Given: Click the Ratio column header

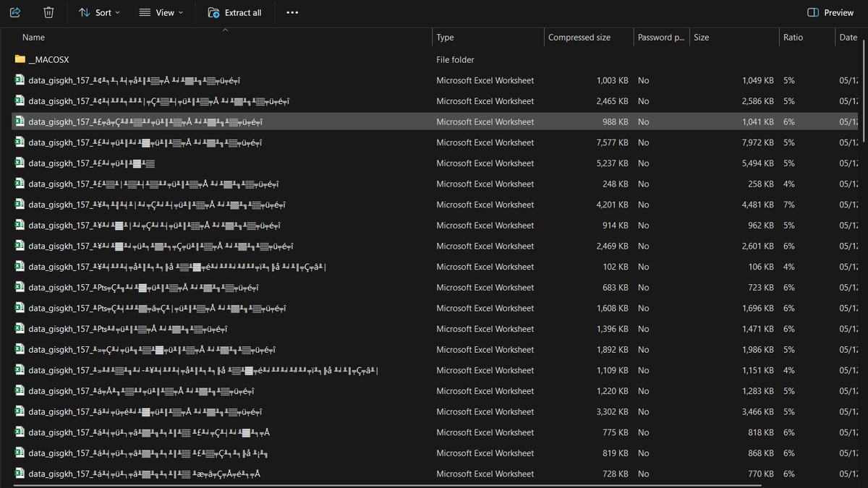Looking at the screenshot, I should [x=793, y=38].
